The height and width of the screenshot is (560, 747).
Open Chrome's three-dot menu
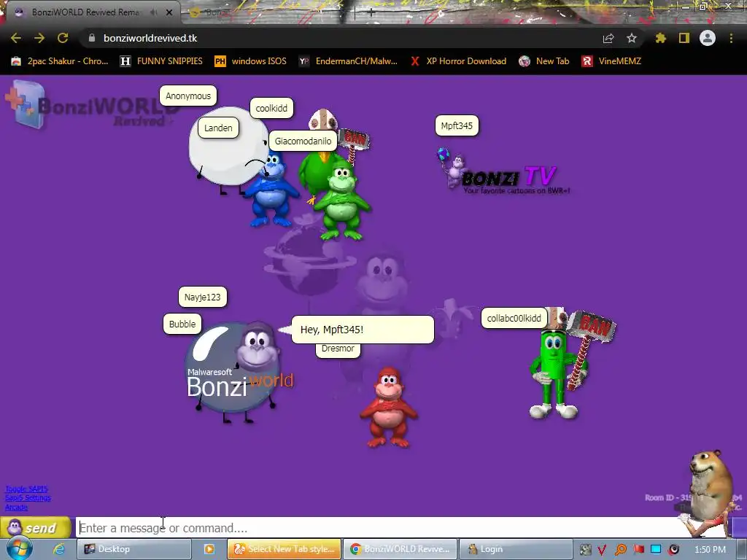[731, 38]
